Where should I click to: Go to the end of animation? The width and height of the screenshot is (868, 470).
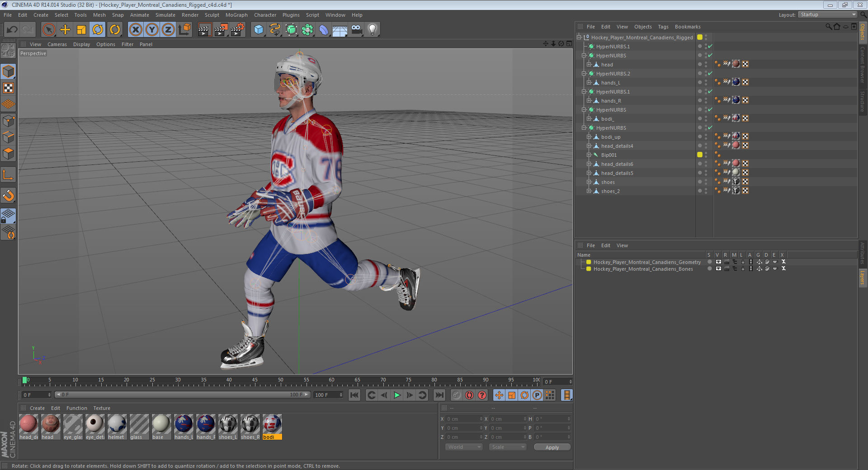[439, 395]
